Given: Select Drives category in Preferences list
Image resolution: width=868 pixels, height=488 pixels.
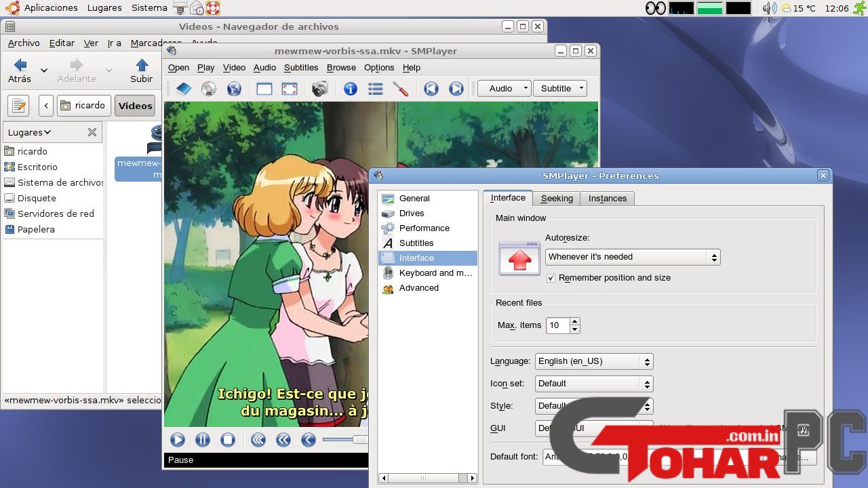Looking at the screenshot, I should coord(428,213).
